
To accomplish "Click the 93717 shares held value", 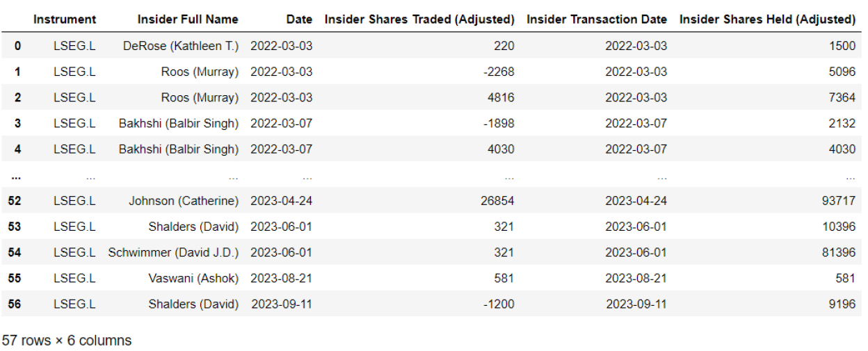I will [839, 201].
